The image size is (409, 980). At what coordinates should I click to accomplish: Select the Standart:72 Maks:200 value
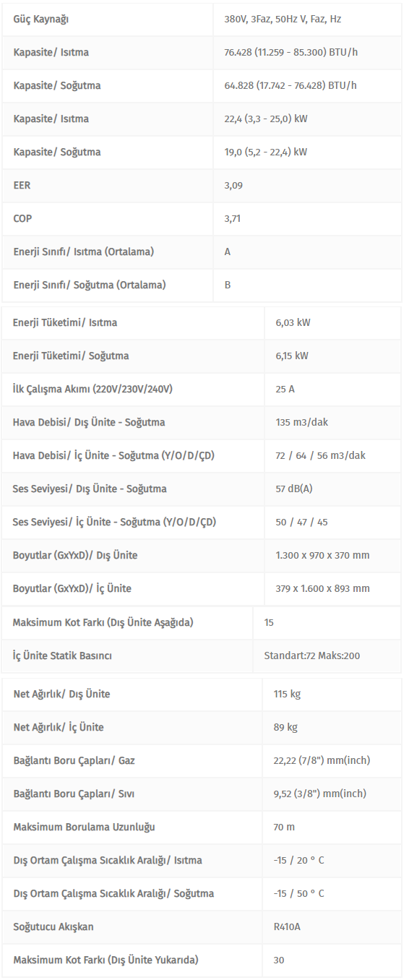pyautogui.click(x=312, y=656)
